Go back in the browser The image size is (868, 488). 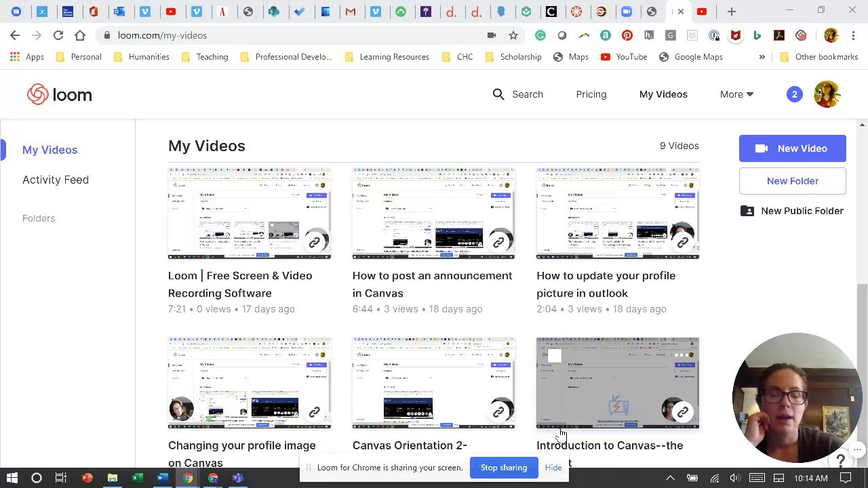[x=15, y=35]
